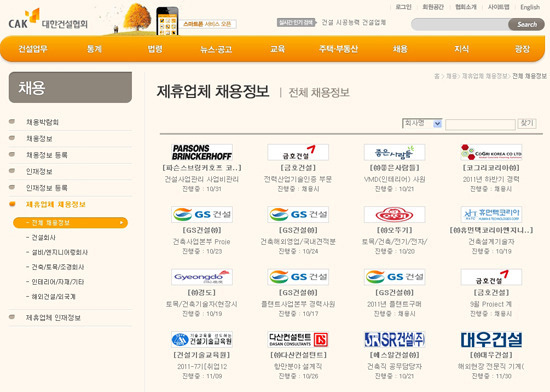Click the 건설 시공능력 건설업체 keyword link

354,22
